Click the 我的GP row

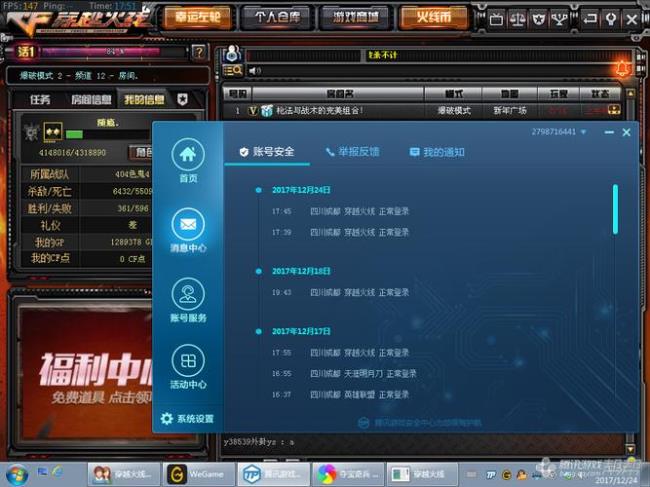click(87, 242)
